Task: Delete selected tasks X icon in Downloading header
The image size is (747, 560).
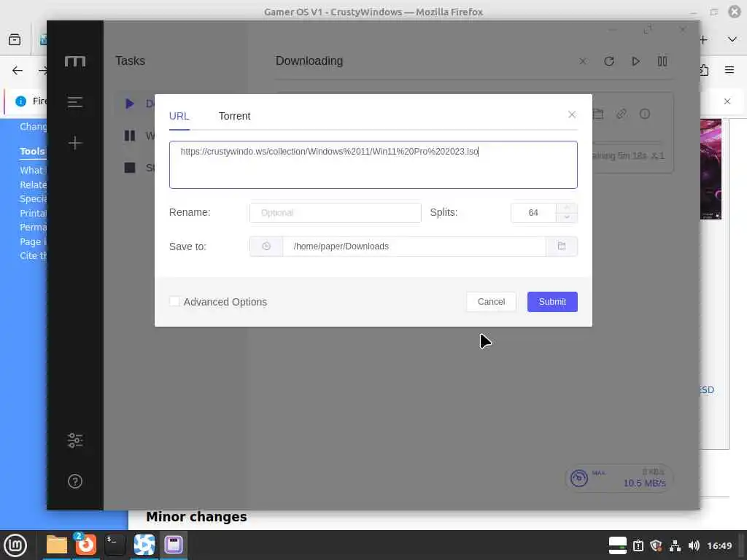Action: (x=583, y=61)
